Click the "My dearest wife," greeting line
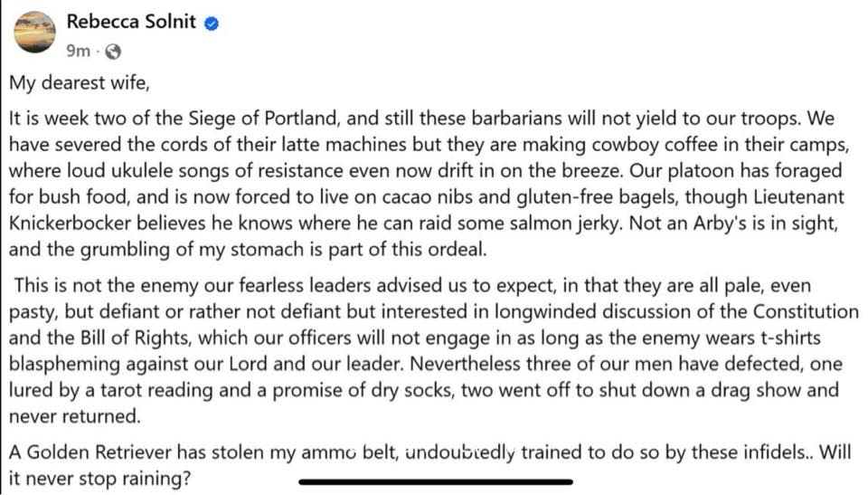Image resolution: width=868 pixels, height=495 pixels. (x=80, y=82)
